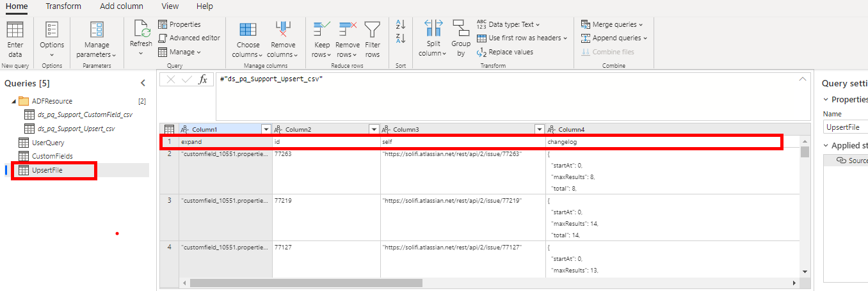868x291 pixels.
Task: Open the Options button in ribbon
Action: 52,39
